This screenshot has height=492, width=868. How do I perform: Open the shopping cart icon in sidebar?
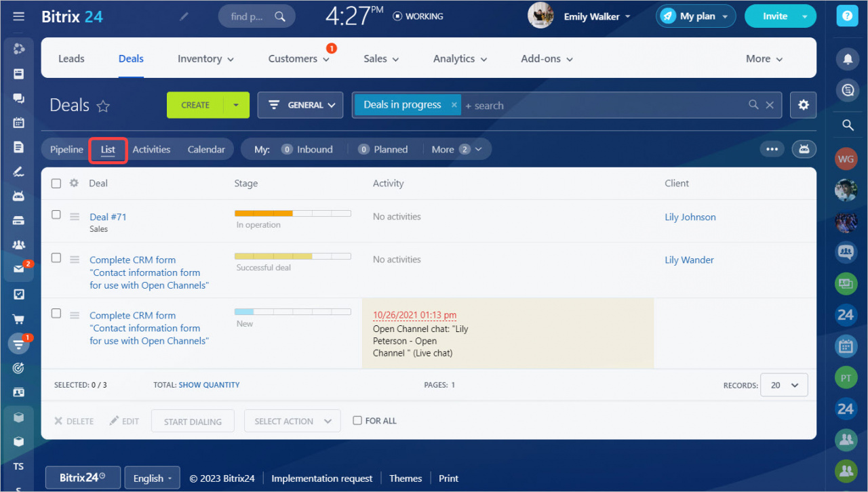click(x=19, y=319)
